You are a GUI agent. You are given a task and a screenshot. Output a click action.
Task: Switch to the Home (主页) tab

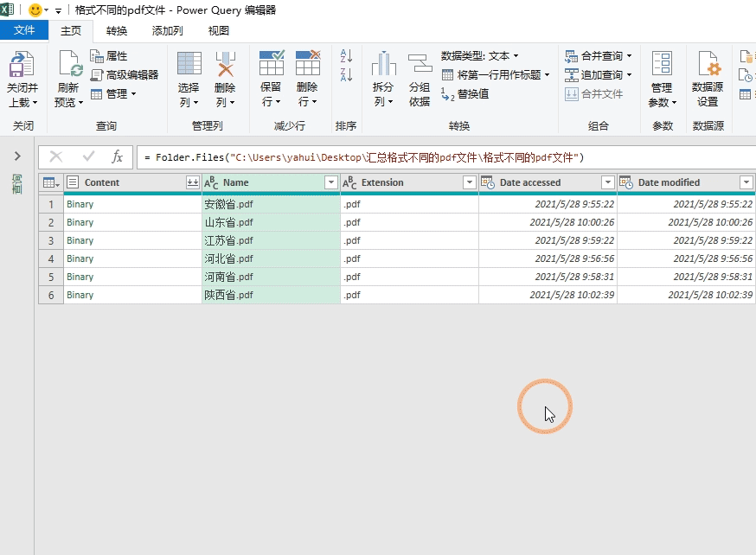[x=71, y=30]
